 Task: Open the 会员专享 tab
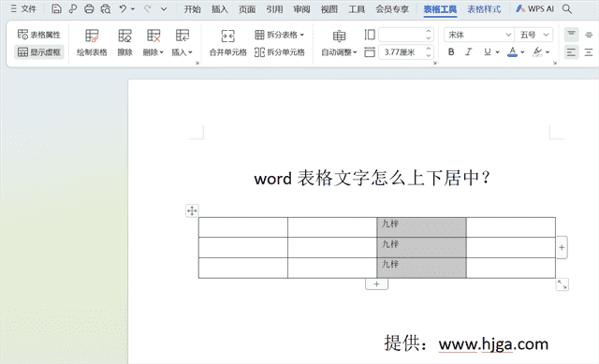tap(392, 9)
